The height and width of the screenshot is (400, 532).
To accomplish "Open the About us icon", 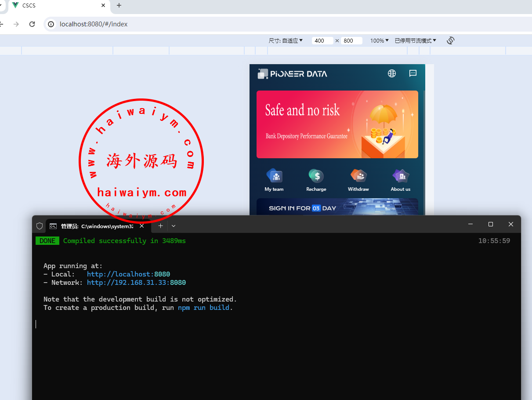I will point(400,176).
